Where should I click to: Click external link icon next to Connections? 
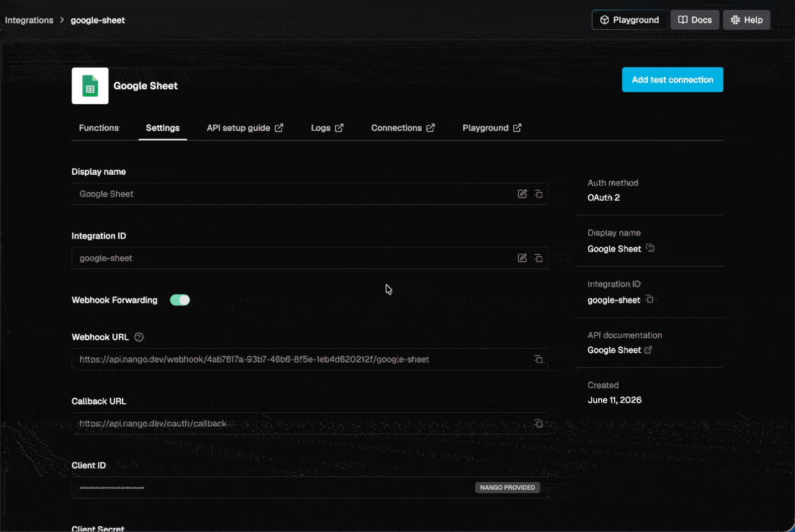point(431,128)
